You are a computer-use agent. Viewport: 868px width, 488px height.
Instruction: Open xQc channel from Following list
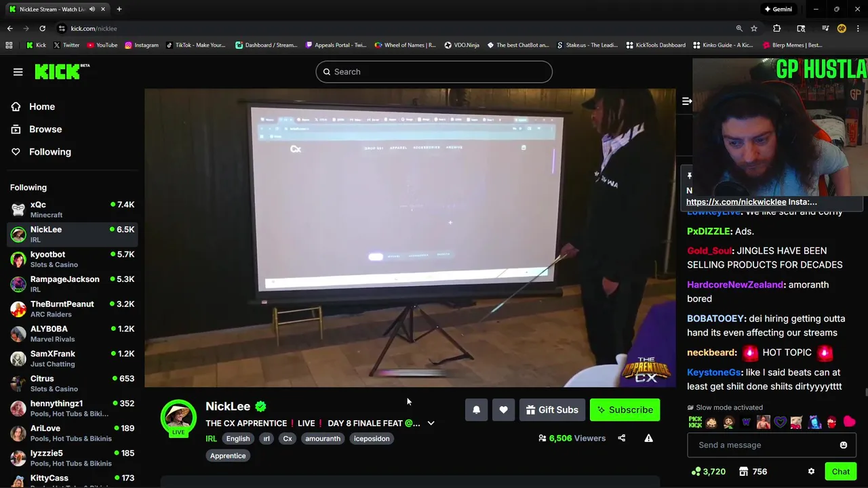click(72, 209)
